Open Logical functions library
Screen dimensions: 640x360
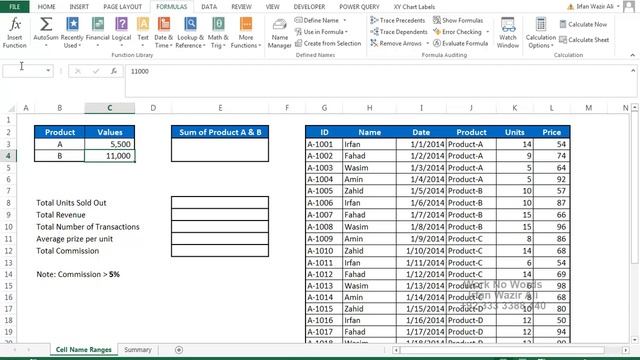(x=121, y=33)
